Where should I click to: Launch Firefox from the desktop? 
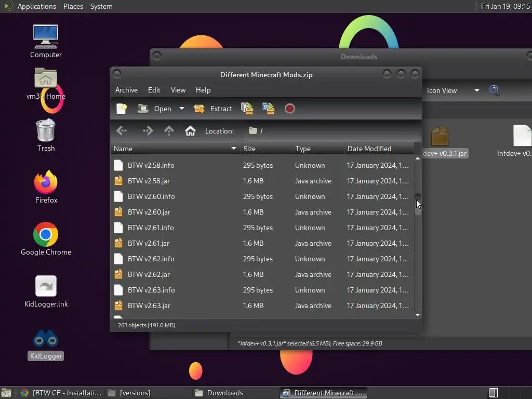pos(46,187)
